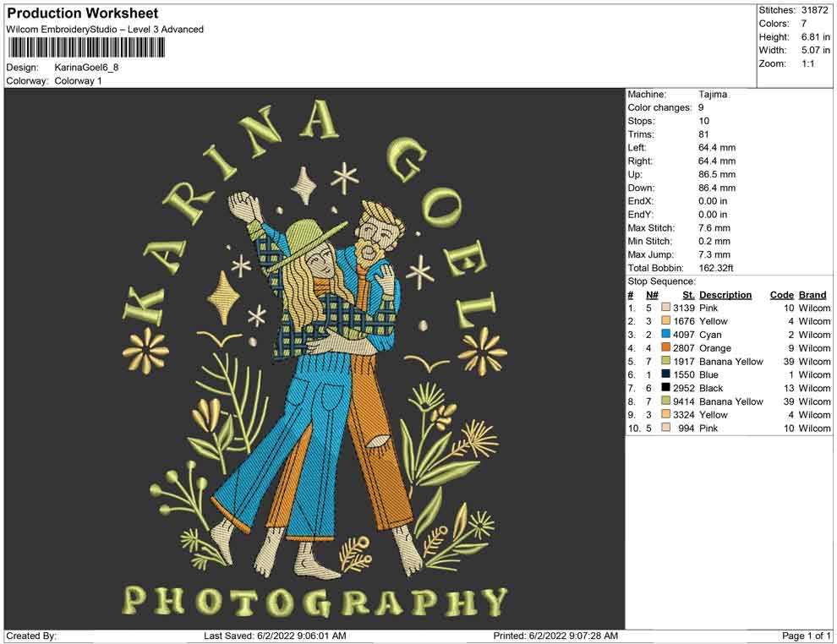Viewport: 837px width, 644px height.
Task: Click the embroidery design preview image
Action: 315,358
